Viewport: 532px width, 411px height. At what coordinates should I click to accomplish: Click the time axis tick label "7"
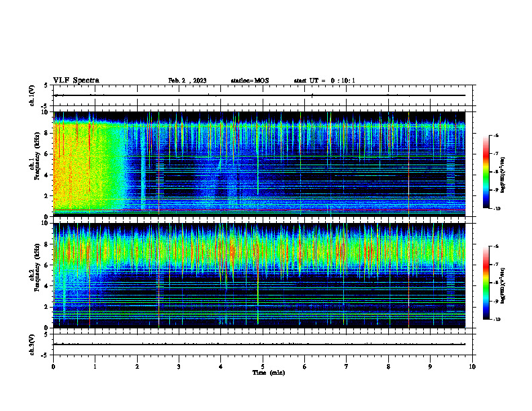tap(347, 367)
